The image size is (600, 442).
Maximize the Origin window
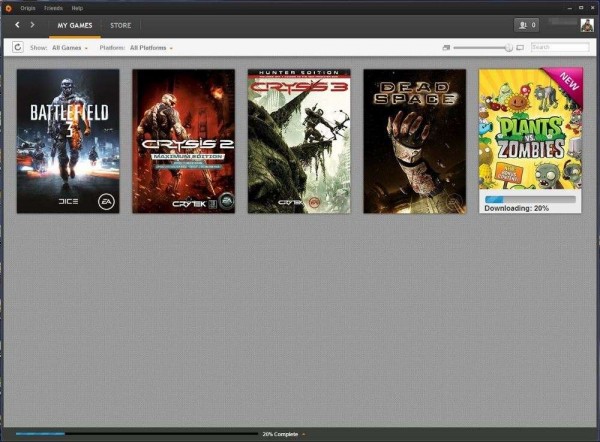coord(581,8)
